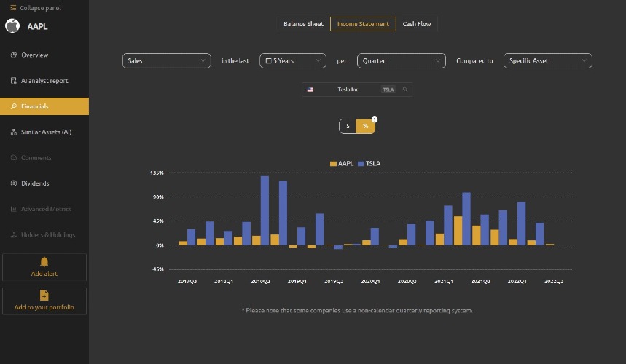This screenshot has width=626, height=364.
Task: Click the search magnifier next to TSLA
Action: click(405, 90)
